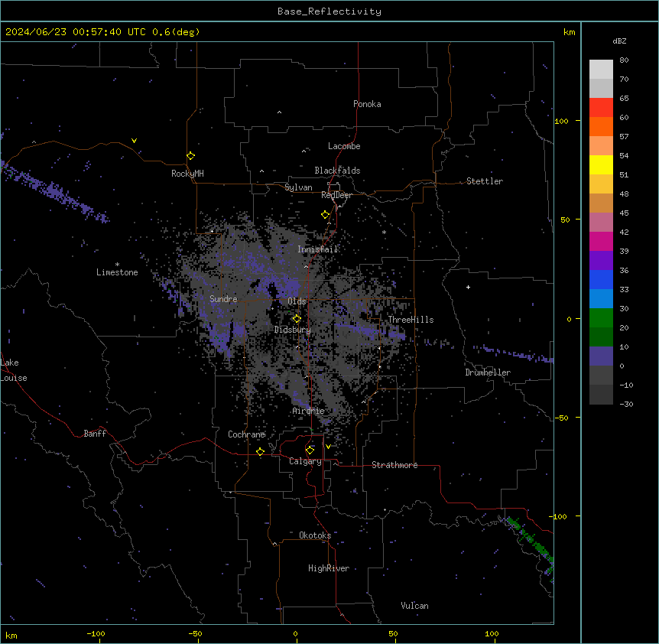Click the Limestone label
Viewport: 659px width, 644px height.
click(x=117, y=272)
